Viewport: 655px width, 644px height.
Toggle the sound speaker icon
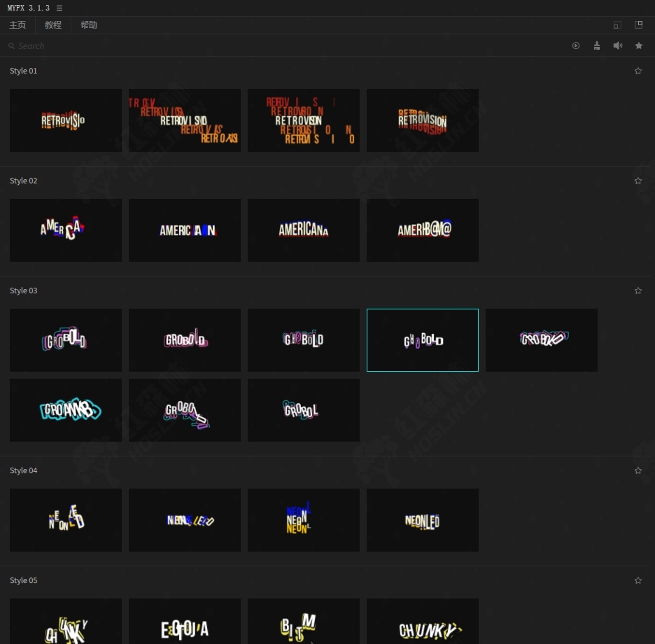tap(618, 45)
